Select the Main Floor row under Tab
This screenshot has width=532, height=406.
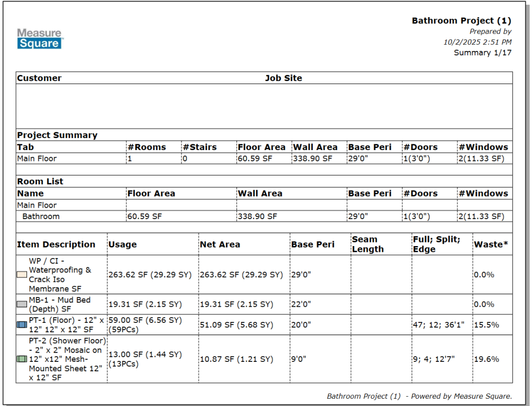point(37,159)
